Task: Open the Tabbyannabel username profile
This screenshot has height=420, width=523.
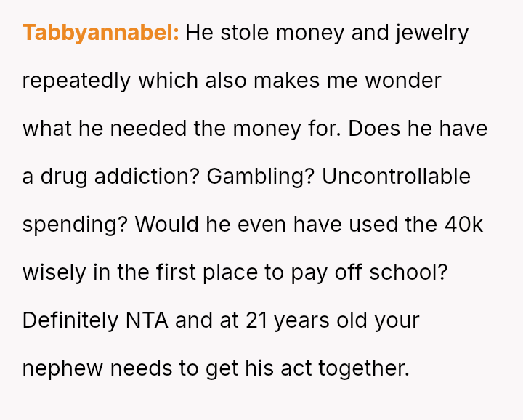Action: 100,33
